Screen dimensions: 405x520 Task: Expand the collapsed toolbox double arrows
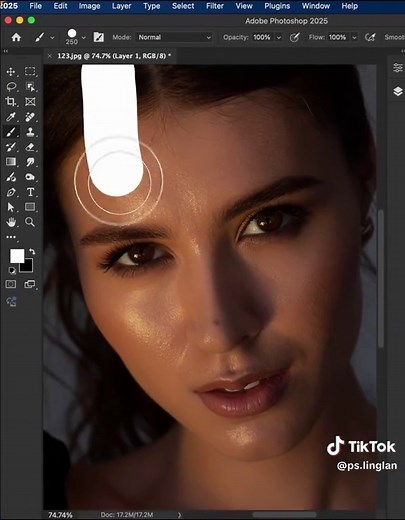(x=5, y=51)
